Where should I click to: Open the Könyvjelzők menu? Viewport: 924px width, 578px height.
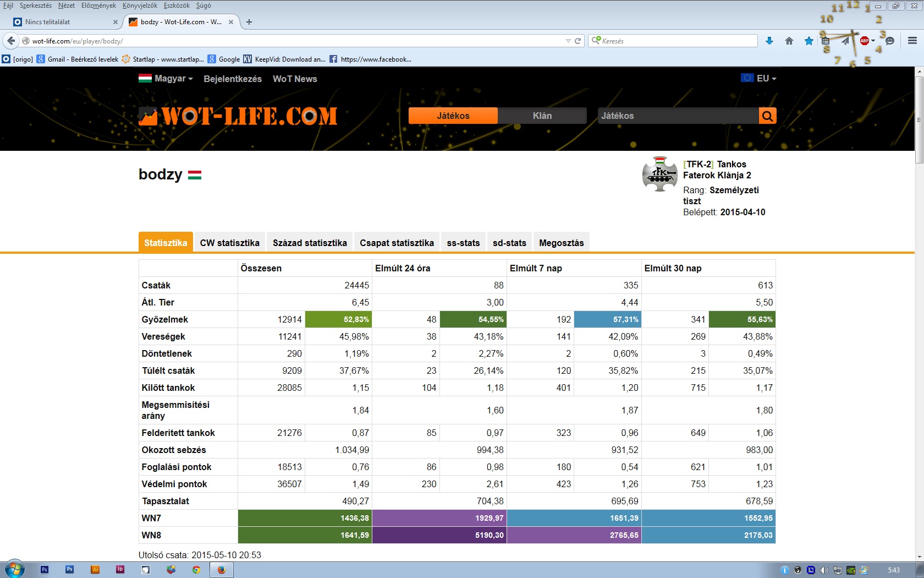coord(140,6)
